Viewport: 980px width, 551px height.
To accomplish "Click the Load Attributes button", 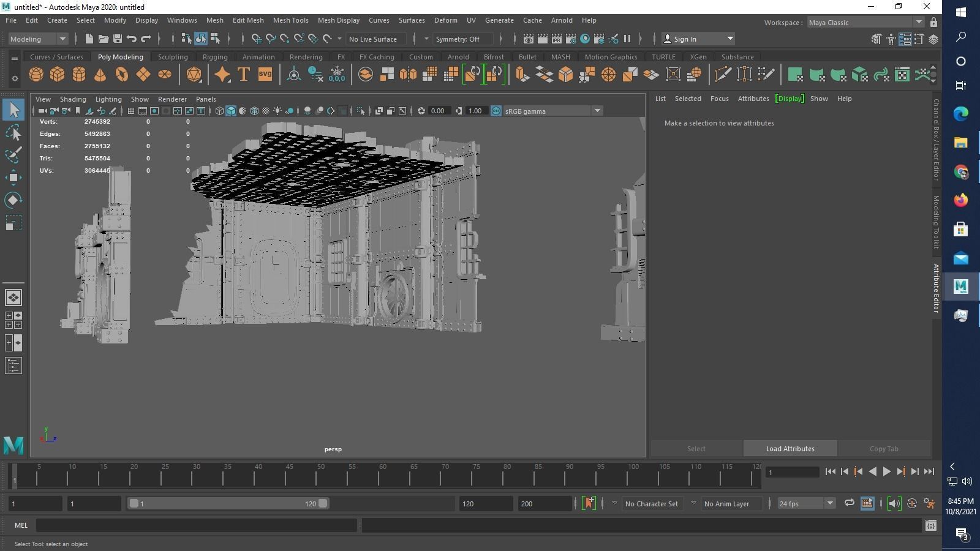I will pyautogui.click(x=790, y=449).
